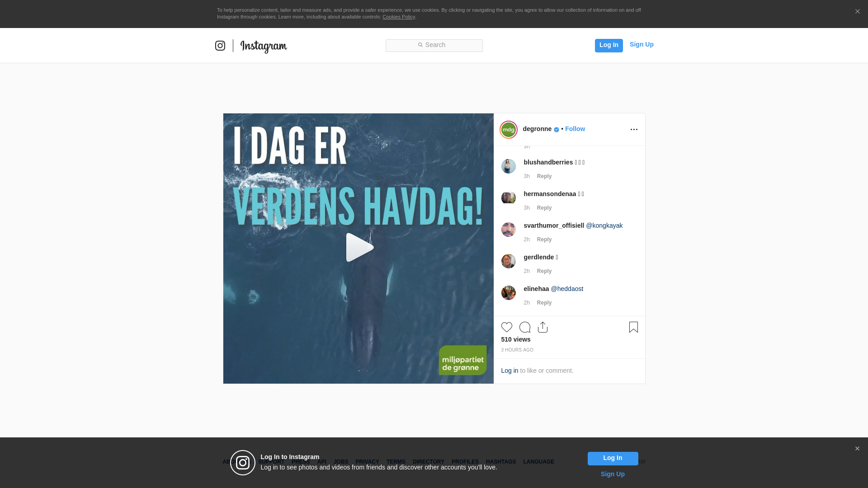868x488 pixels.
Task: Open the @kongkayak mention
Action: [604, 225]
